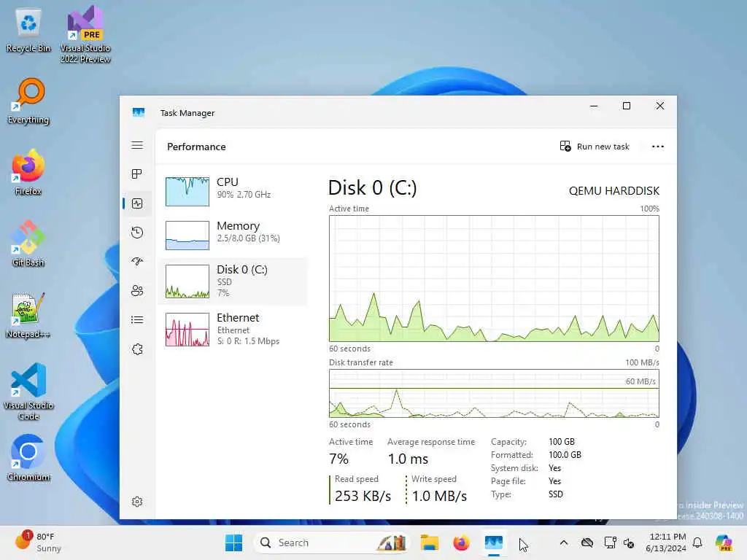Click the 1.0 MB/s write speed value
The image size is (747, 560).
439,496
